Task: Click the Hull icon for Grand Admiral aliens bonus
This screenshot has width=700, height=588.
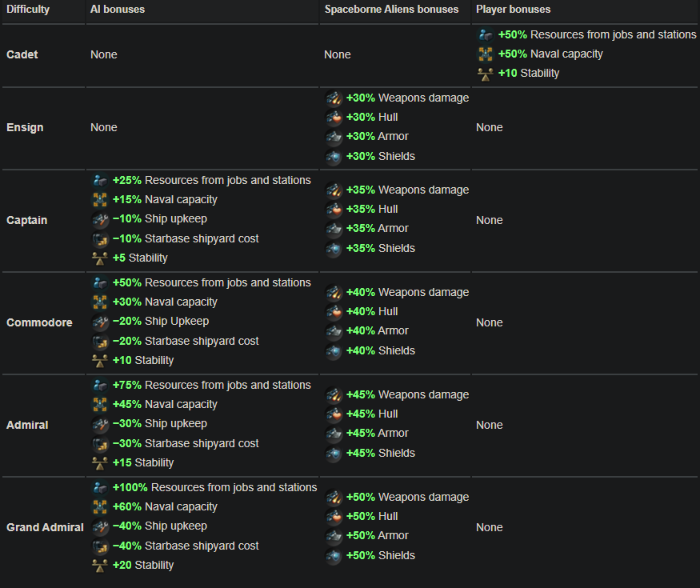Action: coord(332,516)
